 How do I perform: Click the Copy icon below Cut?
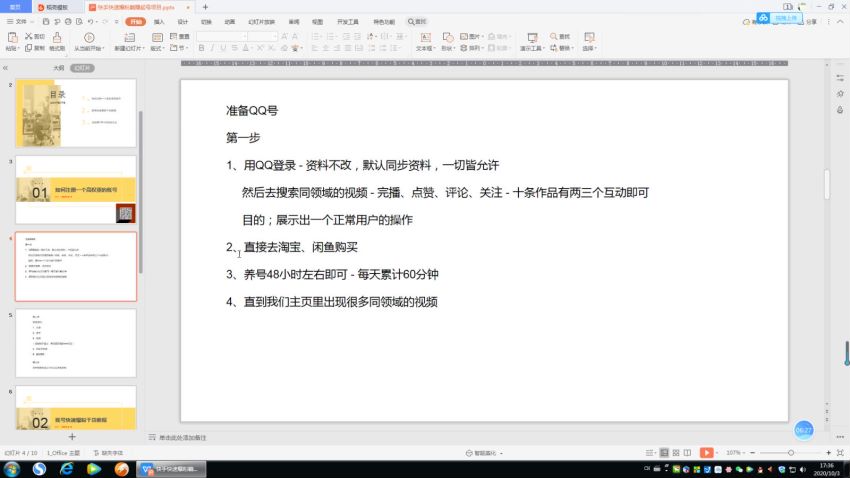[28, 48]
